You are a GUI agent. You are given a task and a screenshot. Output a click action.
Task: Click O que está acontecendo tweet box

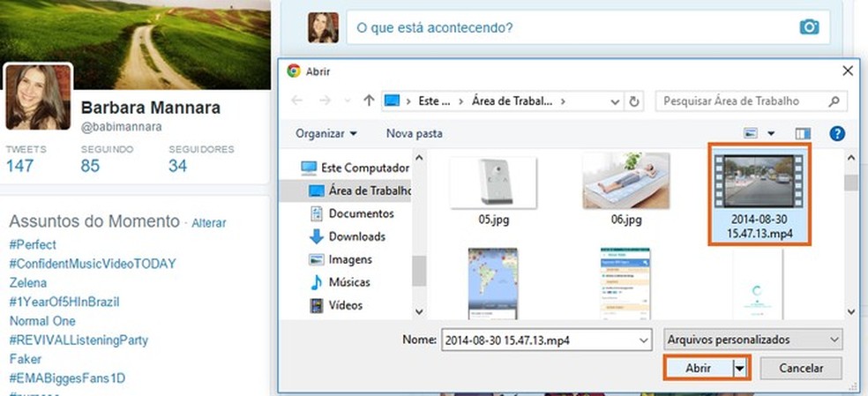point(587,27)
